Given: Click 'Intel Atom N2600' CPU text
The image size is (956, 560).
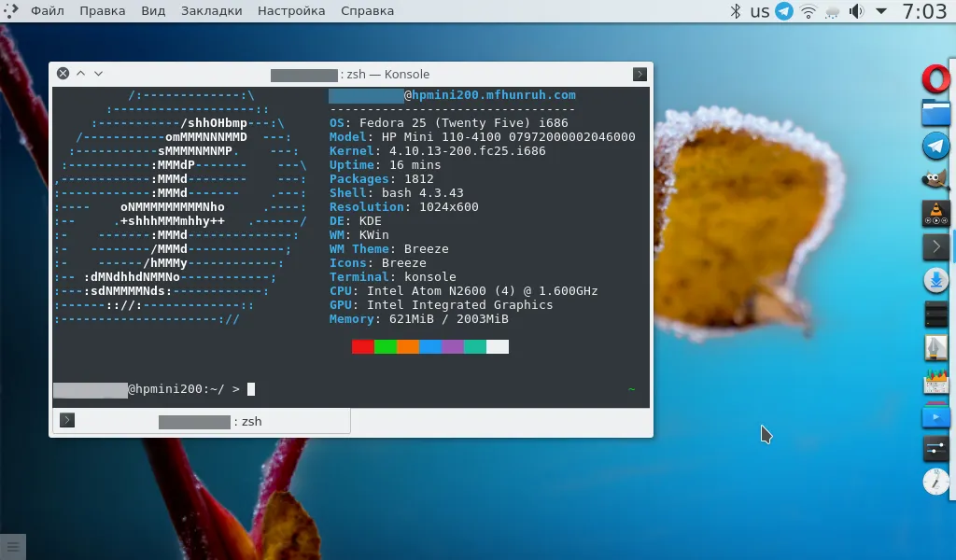Looking at the screenshot, I should point(426,291).
